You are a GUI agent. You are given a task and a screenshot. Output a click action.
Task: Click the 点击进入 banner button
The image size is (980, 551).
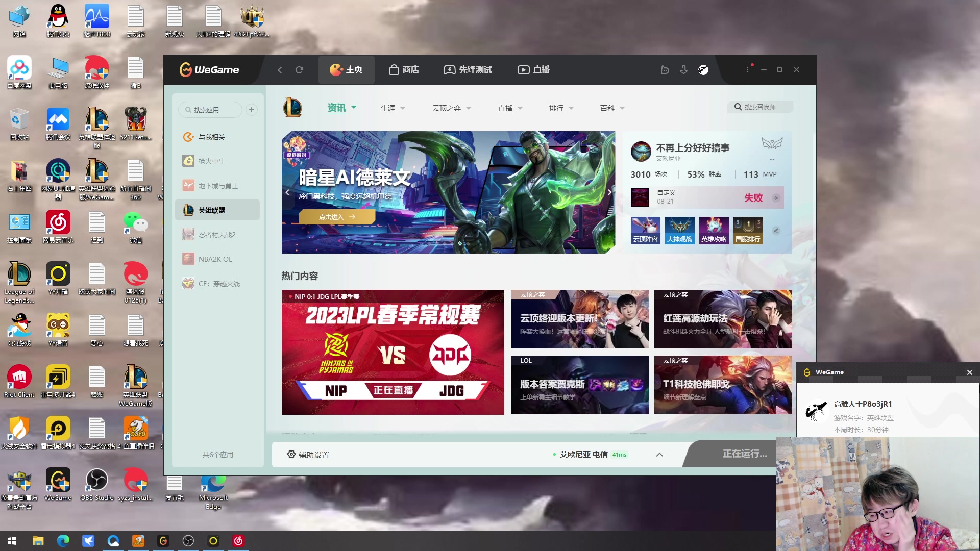[337, 217]
